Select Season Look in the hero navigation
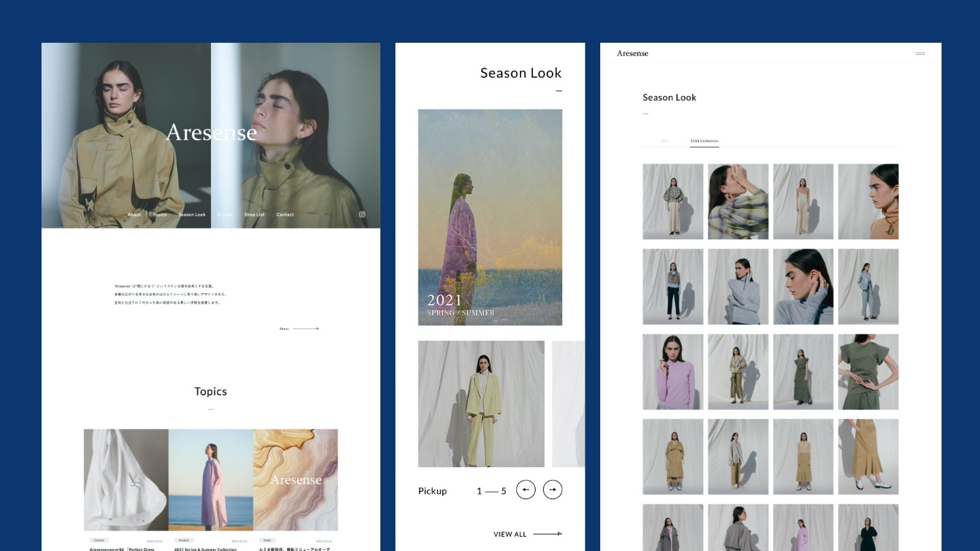This screenshot has width=980, height=551. 192,215
